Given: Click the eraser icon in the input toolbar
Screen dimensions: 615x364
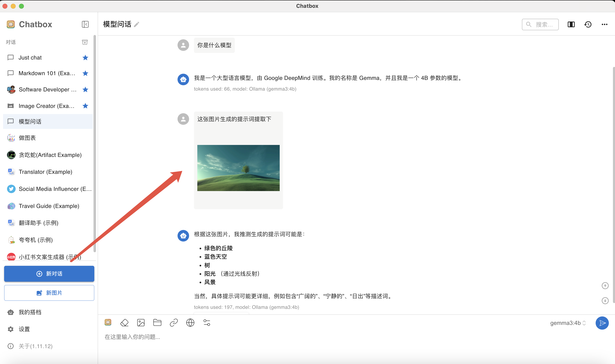Looking at the screenshot, I should pyautogui.click(x=124, y=323).
